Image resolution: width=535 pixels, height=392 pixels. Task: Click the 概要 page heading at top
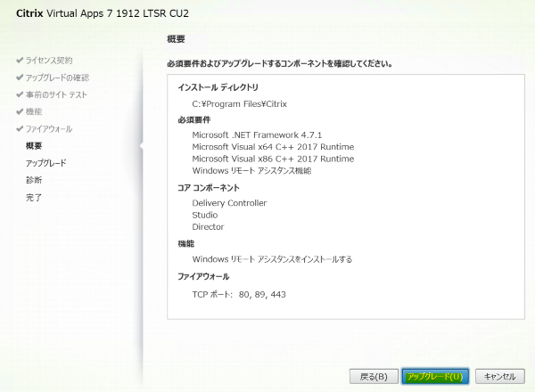(176, 39)
